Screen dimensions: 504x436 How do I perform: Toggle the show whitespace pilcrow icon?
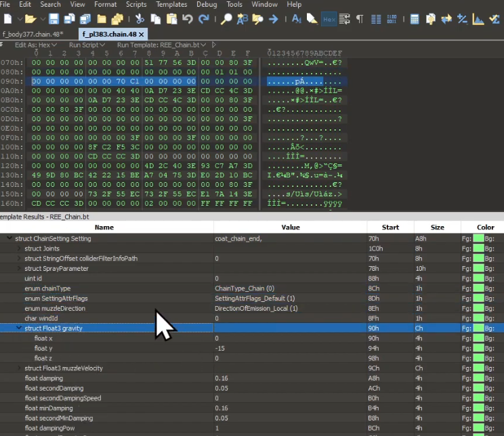359,19
